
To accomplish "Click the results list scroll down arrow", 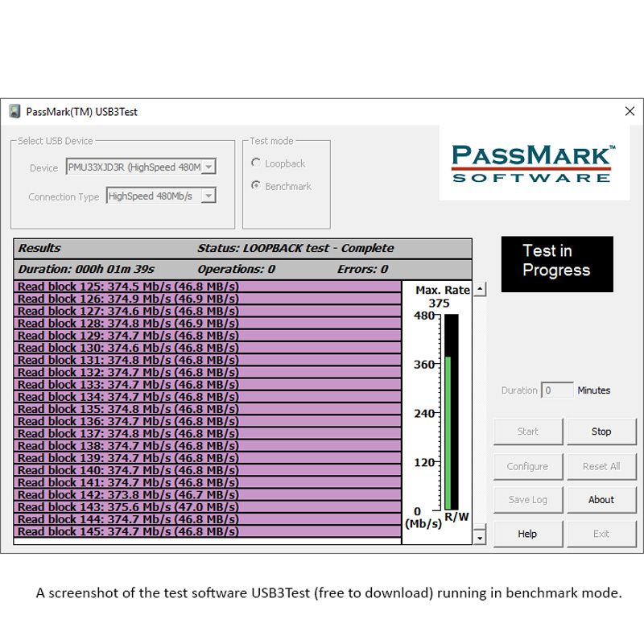I will [480, 538].
